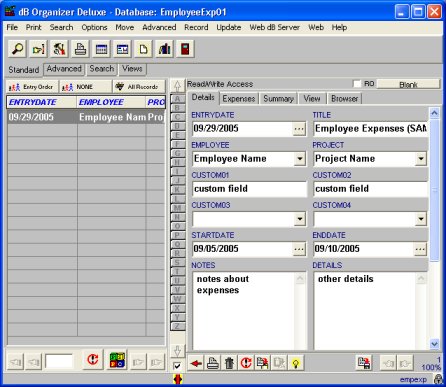The width and height of the screenshot is (446, 387).
Task: Click the copy record icon beside the refresh
Action: click(x=262, y=363)
